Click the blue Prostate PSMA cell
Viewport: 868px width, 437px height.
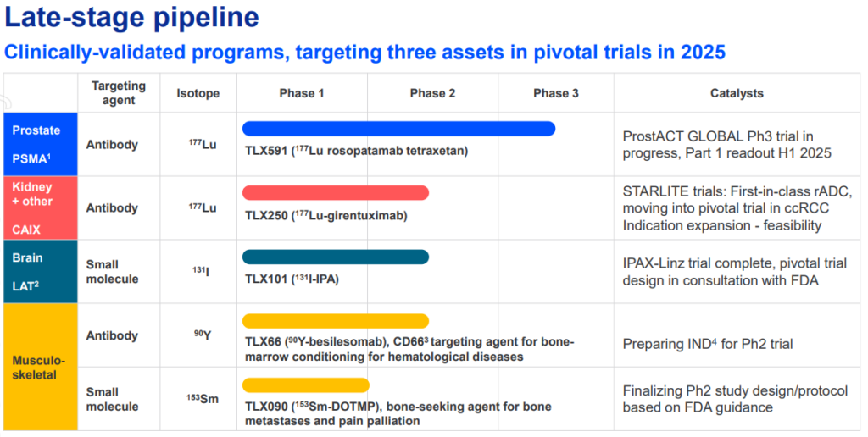point(41,144)
